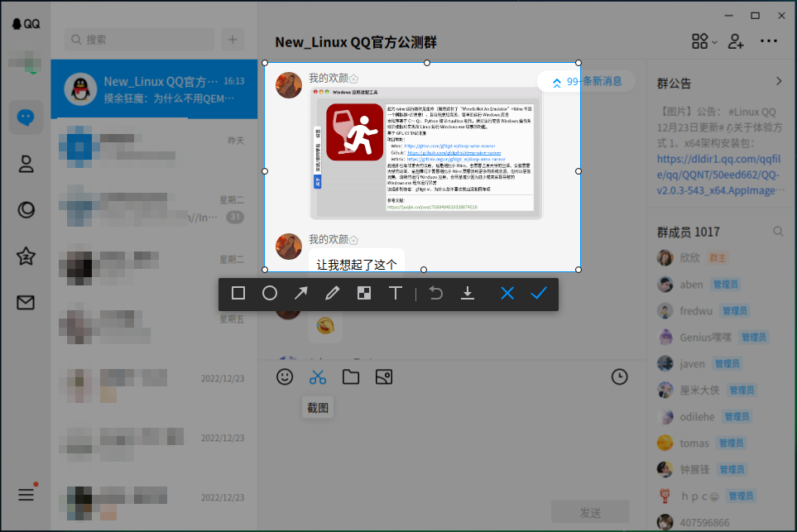Click the laughing emoji message
The height and width of the screenshot is (532, 797).
(325, 326)
